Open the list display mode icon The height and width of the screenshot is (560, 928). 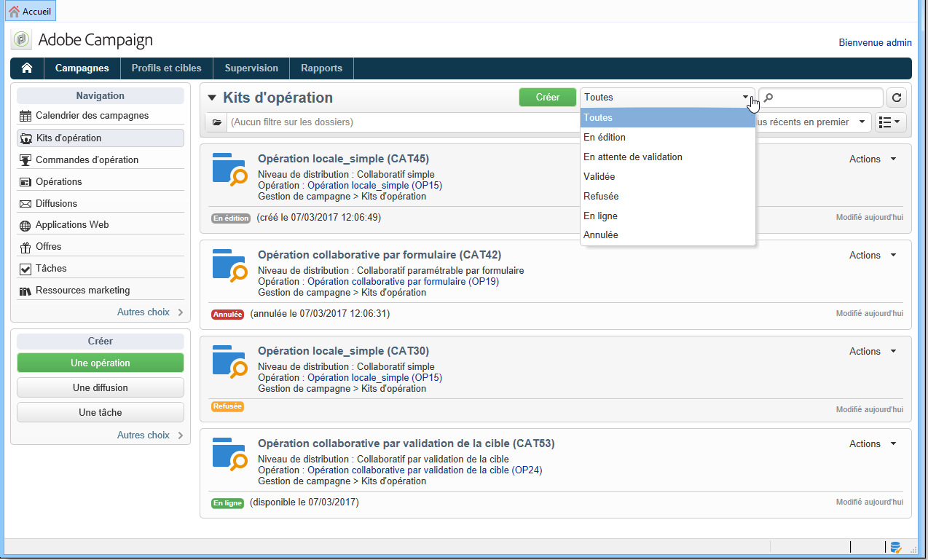890,122
